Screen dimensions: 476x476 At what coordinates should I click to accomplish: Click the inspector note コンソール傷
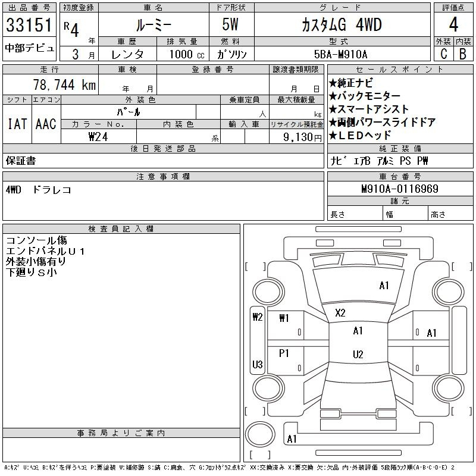[x=36, y=240]
